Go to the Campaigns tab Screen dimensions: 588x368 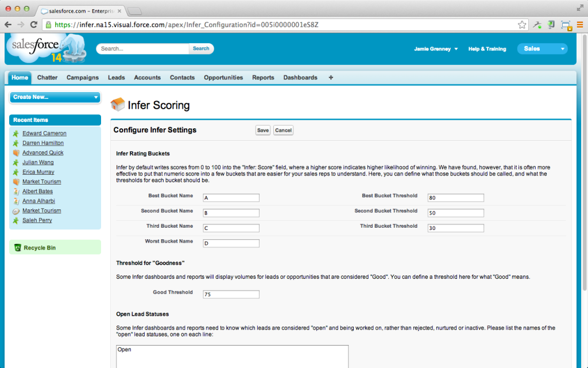tap(83, 78)
